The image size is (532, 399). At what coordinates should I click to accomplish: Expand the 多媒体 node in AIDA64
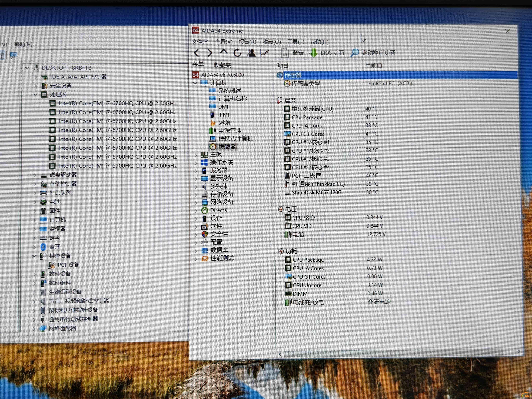[196, 187]
